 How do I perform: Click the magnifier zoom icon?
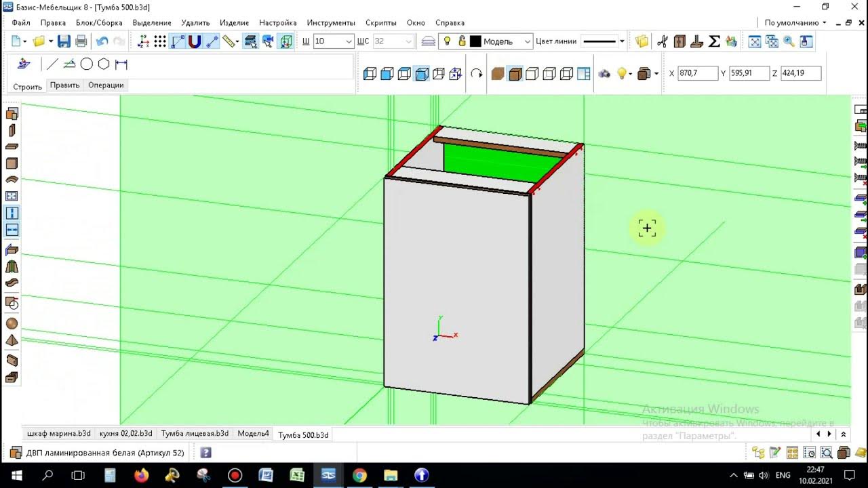[789, 41]
